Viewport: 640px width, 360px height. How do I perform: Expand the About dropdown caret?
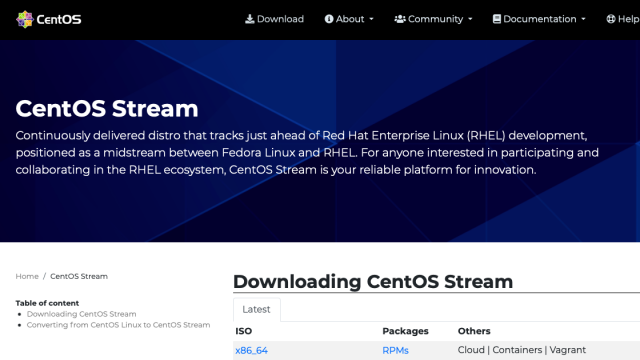(371, 19)
